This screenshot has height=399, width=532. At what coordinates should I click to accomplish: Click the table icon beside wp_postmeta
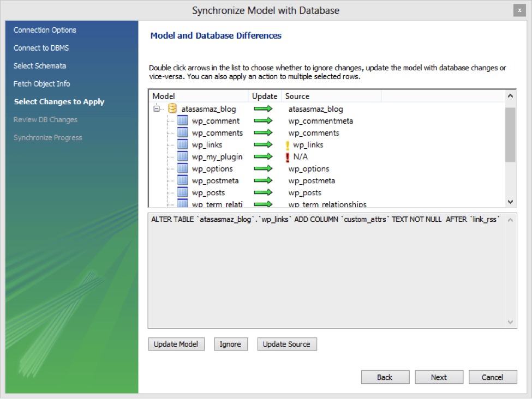click(x=183, y=180)
